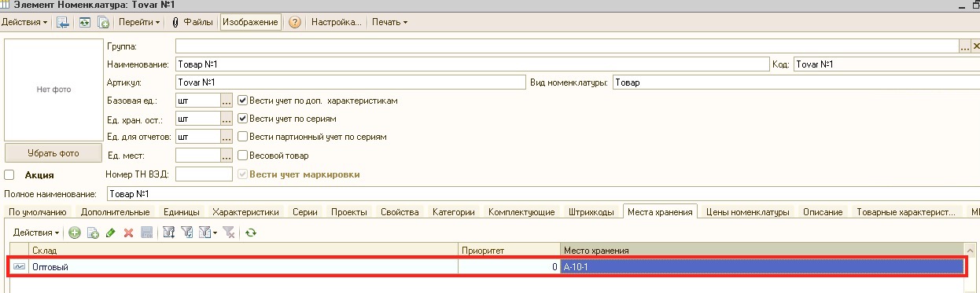The width and height of the screenshot is (980, 293).
Task: Click the Приоритет column header
Action: [510, 250]
